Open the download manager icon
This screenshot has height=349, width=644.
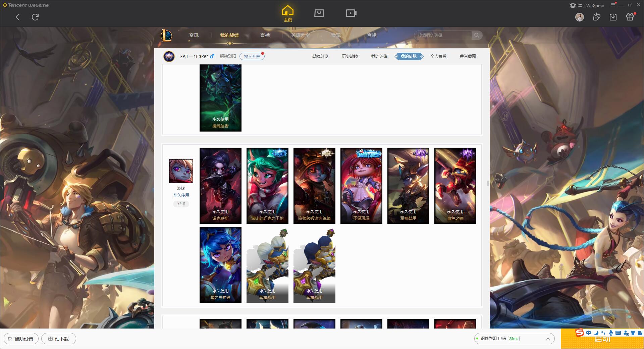[x=613, y=17]
